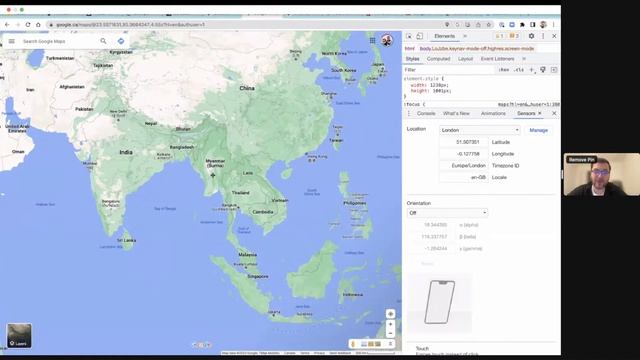Click the width value in element.style
The width and height of the screenshot is (640, 360).
click(439, 85)
